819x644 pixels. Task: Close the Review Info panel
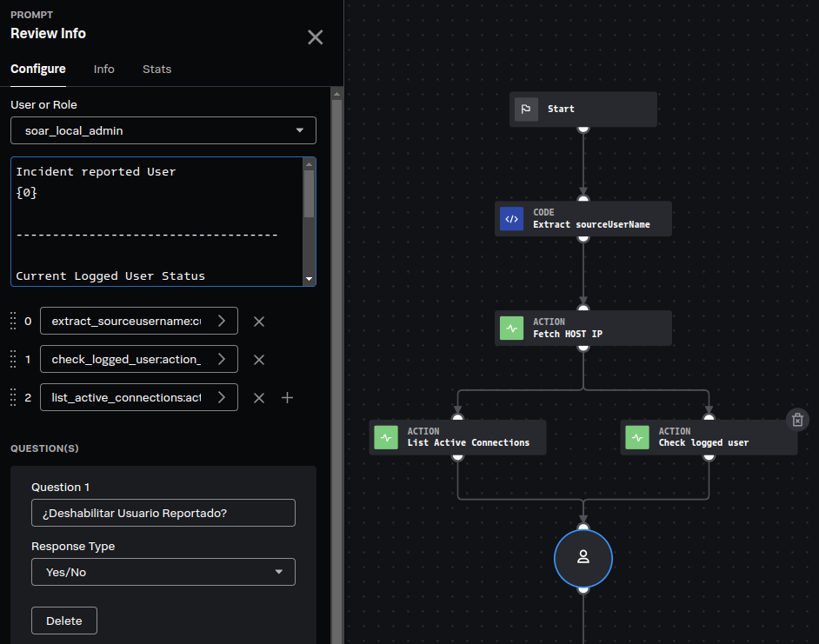[315, 37]
